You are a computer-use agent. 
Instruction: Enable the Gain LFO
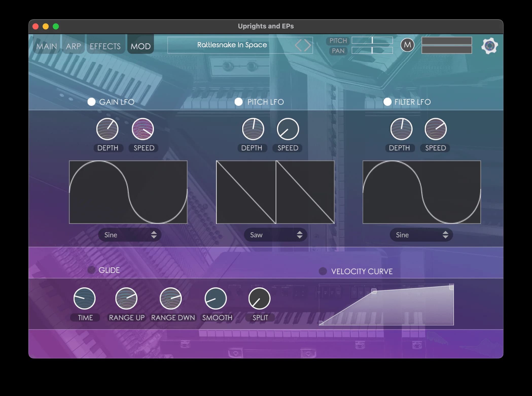(x=91, y=102)
